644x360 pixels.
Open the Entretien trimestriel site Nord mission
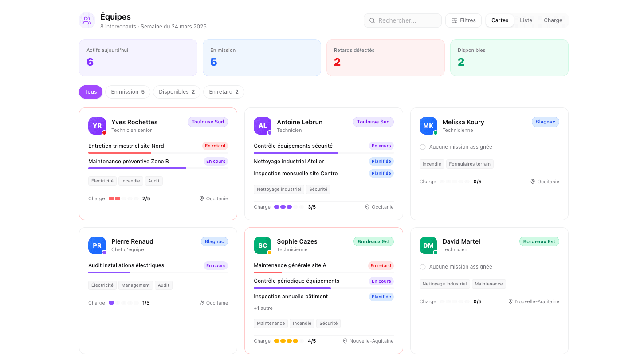pos(126,146)
